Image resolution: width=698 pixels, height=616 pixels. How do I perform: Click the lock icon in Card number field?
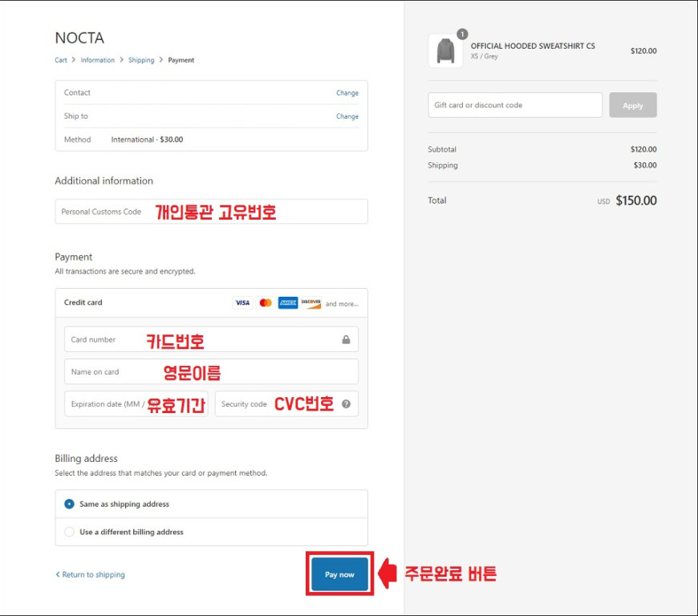pos(346,339)
